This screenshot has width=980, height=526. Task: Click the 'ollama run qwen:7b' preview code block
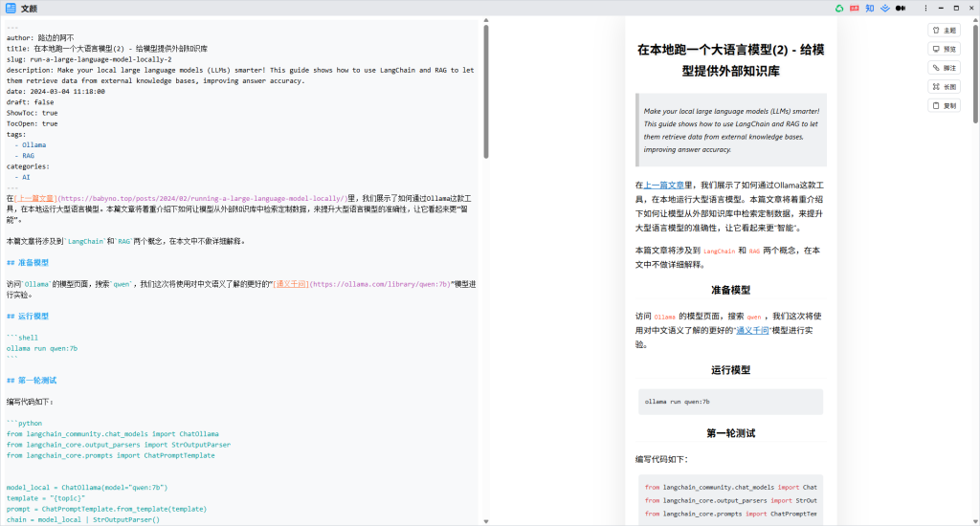coord(730,402)
